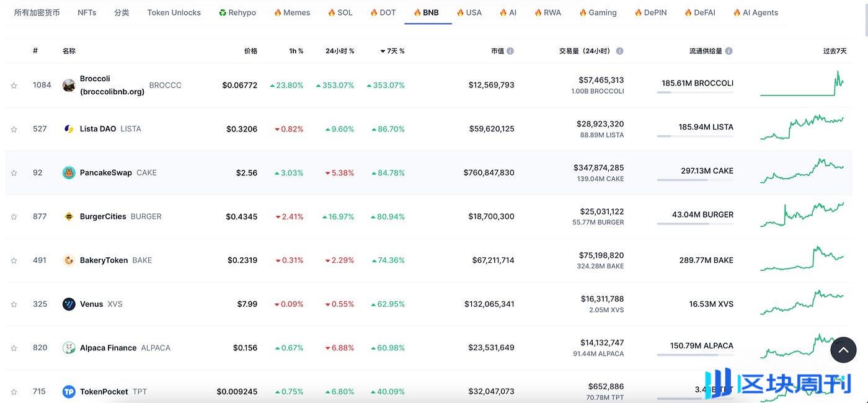
Task: Toggle watchlist star for Alpaca Finance
Action: point(14,348)
